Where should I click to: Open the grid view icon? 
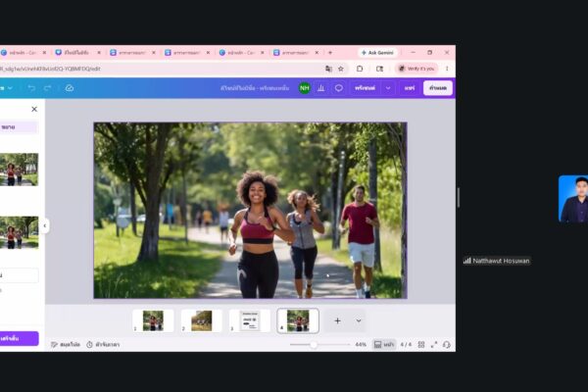[421, 344]
